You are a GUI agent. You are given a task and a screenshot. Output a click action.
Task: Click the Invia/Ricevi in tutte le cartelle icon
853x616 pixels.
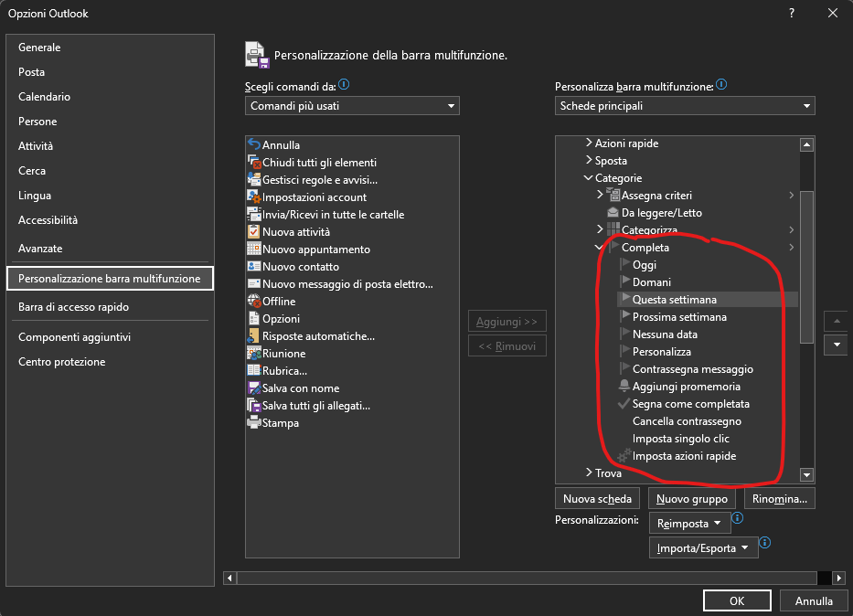[x=254, y=214]
